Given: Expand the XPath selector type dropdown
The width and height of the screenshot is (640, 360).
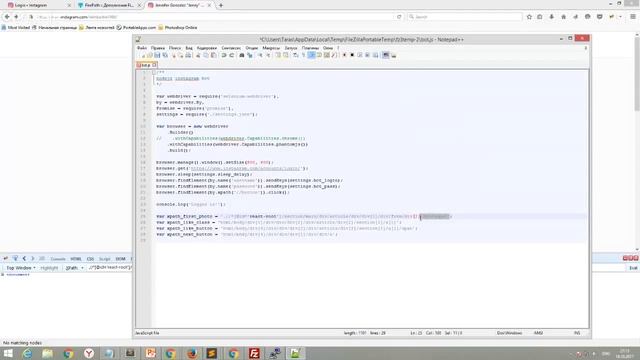Looking at the screenshot, I should point(74,268).
